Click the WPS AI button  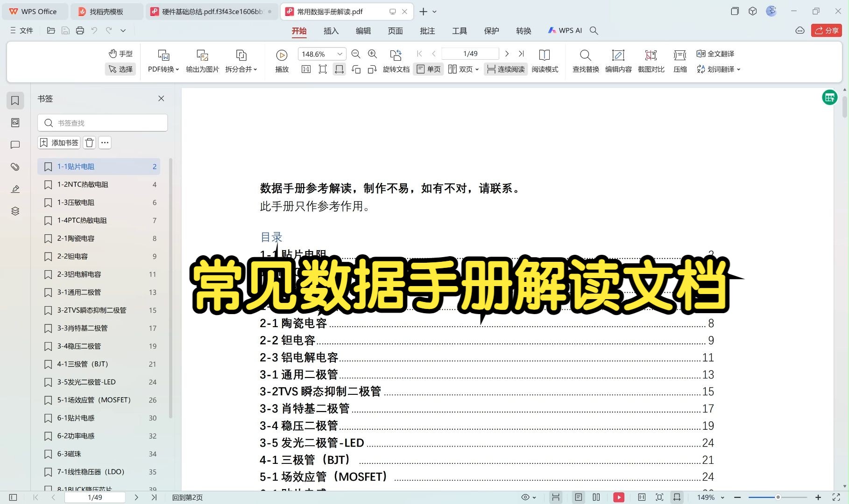pyautogui.click(x=565, y=30)
